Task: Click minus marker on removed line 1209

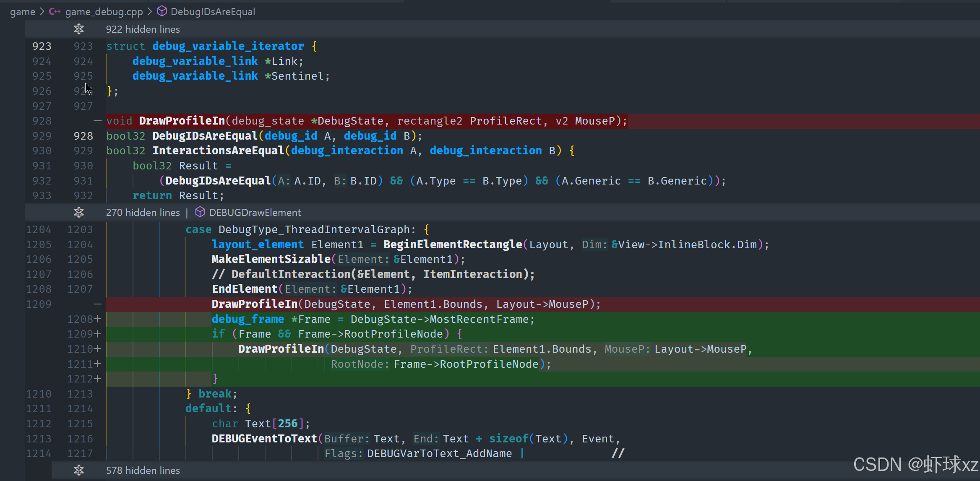Action: pos(98,304)
